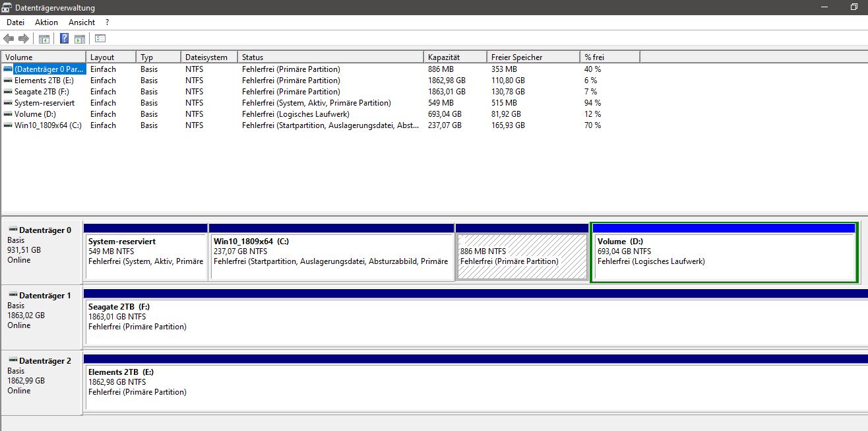The image size is (868, 431).
Task: Click free space cell 165,93 GB
Action: click(508, 125)
